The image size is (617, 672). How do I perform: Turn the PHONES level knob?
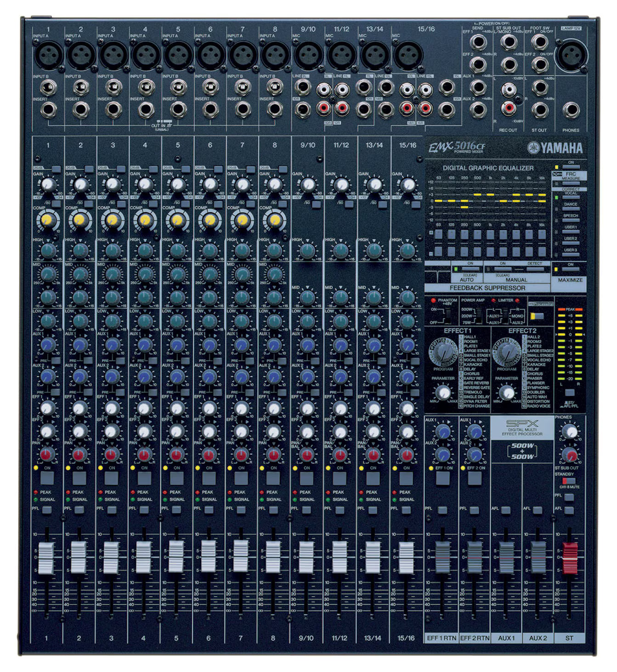click(x=570, y=432)
